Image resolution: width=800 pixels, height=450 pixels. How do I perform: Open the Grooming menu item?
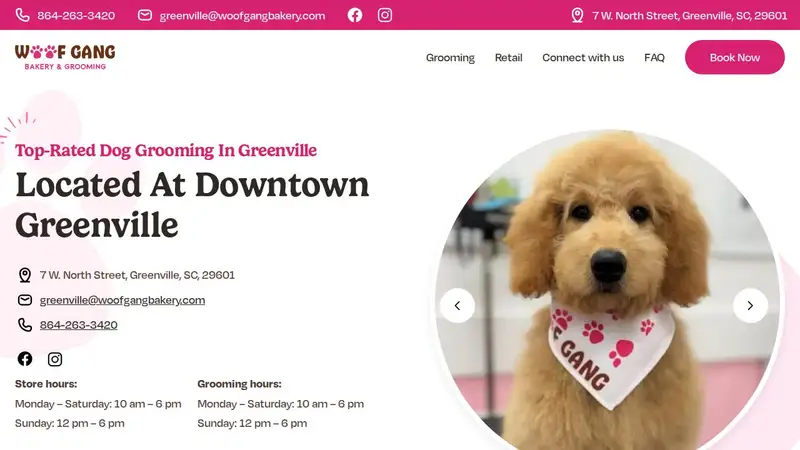tap(450, 58)
